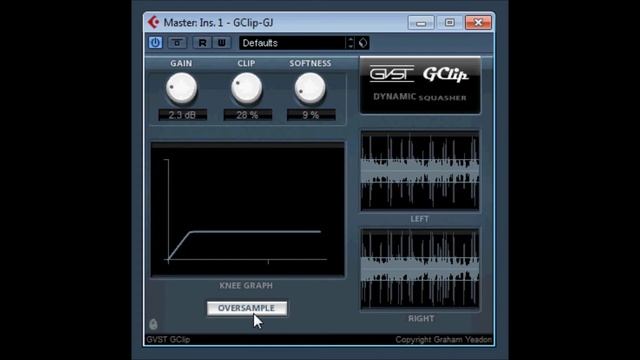
Task: Click the small lock icon at bottom left
Action: click(153, 324)
